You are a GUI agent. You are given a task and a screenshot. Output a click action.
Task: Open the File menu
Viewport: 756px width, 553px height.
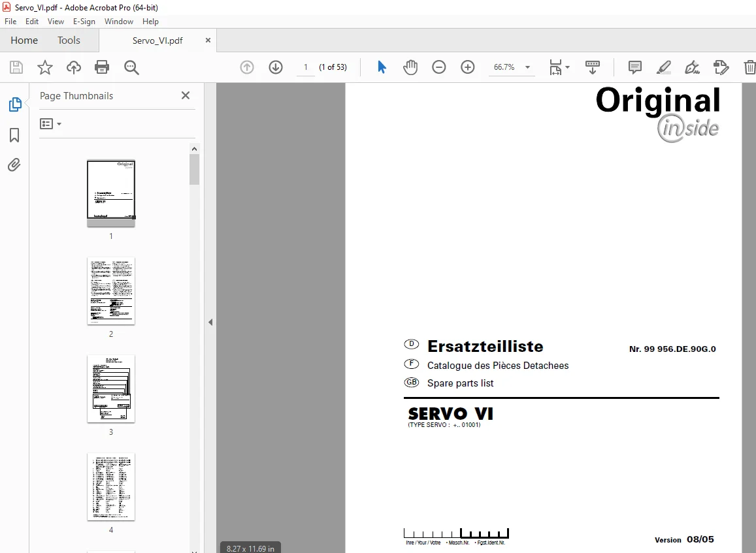click(10, 21)
